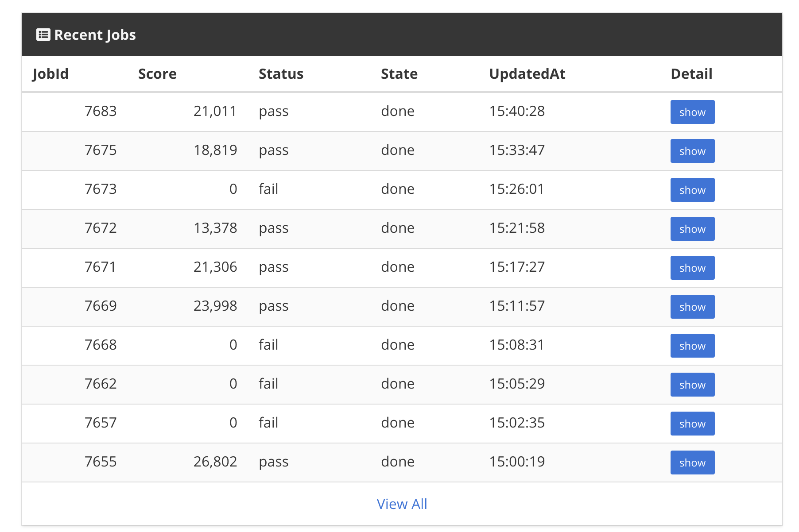The height and width of the screenshot is (532, 799).
Task: Open detail for job 7671
Action: point(692,268)
